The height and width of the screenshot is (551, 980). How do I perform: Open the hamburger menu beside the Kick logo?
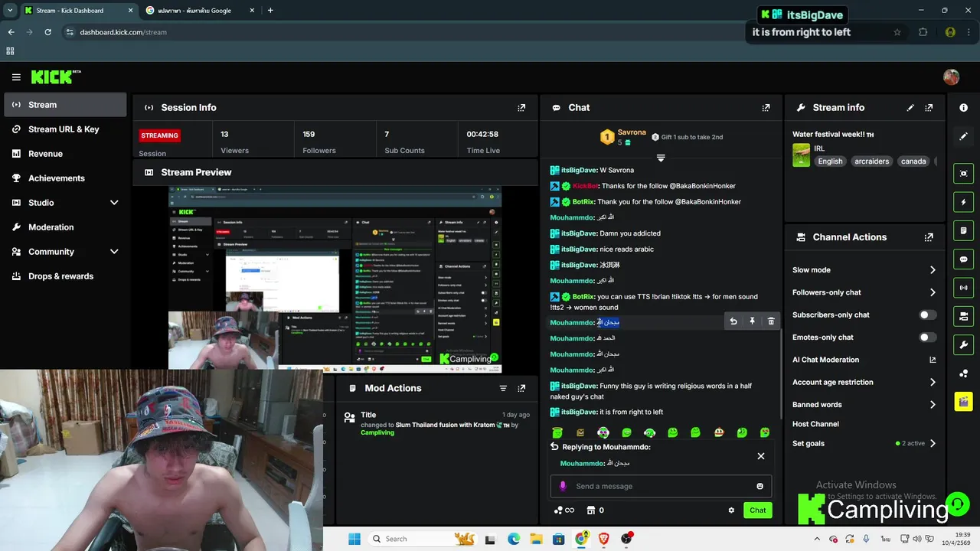(x=16, y=77)
